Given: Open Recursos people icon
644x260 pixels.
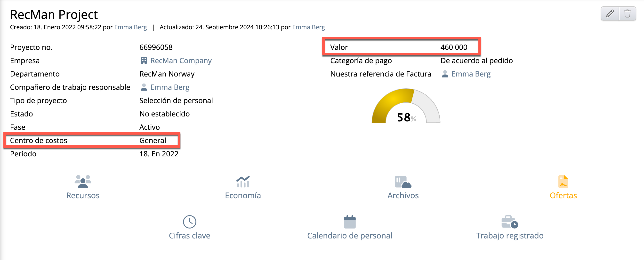Looking at the screenshot, I should [x=83, y=181].
